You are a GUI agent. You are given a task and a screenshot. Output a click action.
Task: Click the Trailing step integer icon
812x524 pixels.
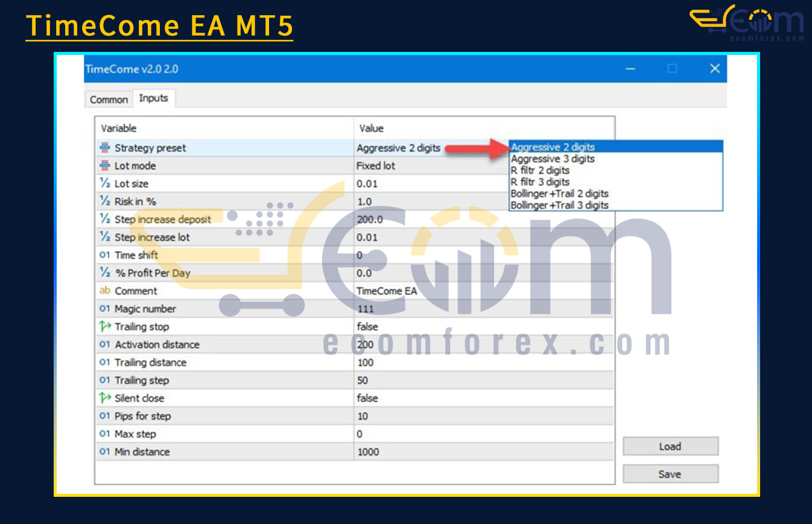(105, 380)
